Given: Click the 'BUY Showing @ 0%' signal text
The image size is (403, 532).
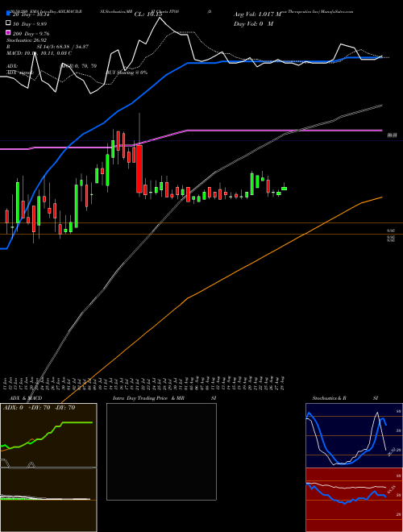Looking at the screenshot, I should point(127,73).
